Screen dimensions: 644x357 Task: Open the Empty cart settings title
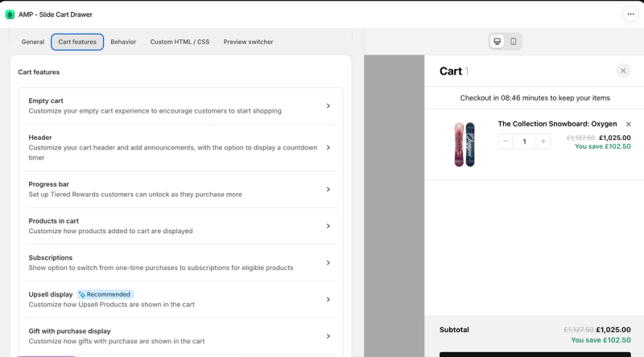[46, 101]
